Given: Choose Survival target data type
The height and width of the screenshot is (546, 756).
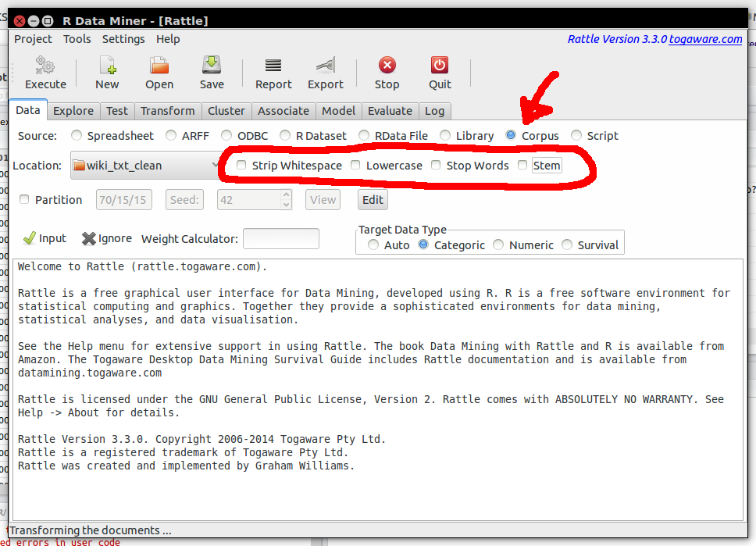Looking at the screenshot, I should (x=567, y=244).
